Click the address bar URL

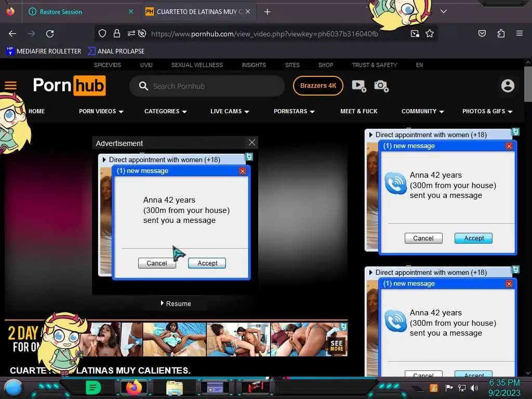coord(264,34)
